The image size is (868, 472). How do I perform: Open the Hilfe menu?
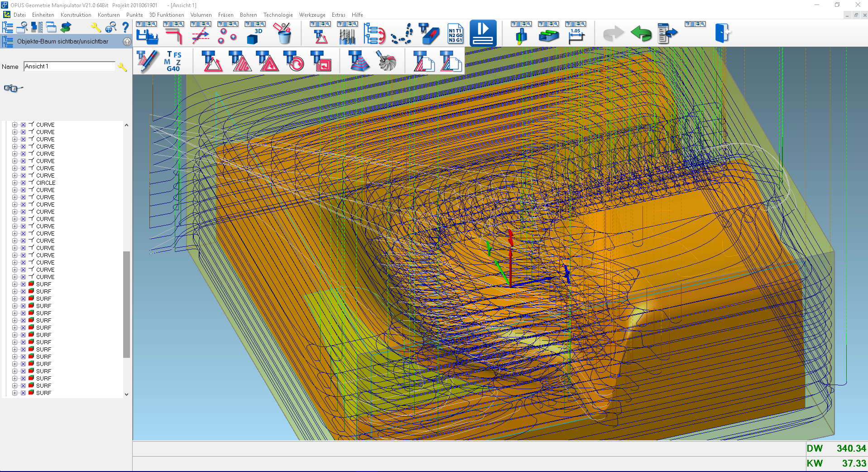(357, 15)
